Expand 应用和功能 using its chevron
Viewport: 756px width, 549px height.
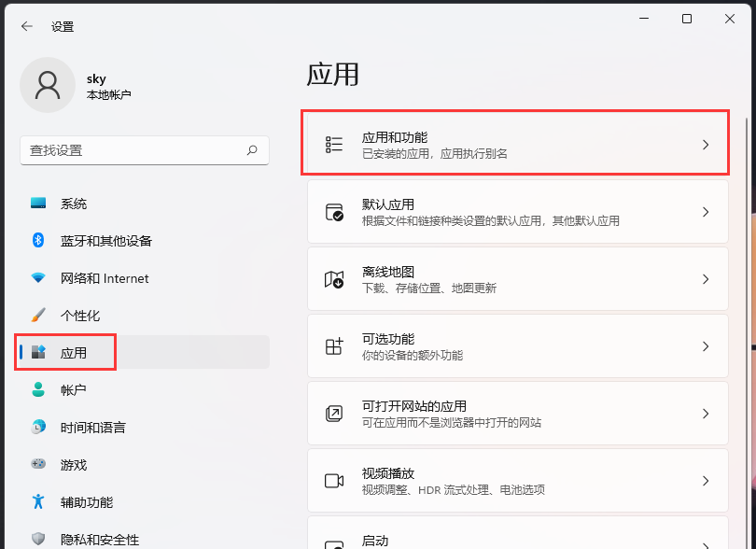pyautogui.click(x=706, y=145)
